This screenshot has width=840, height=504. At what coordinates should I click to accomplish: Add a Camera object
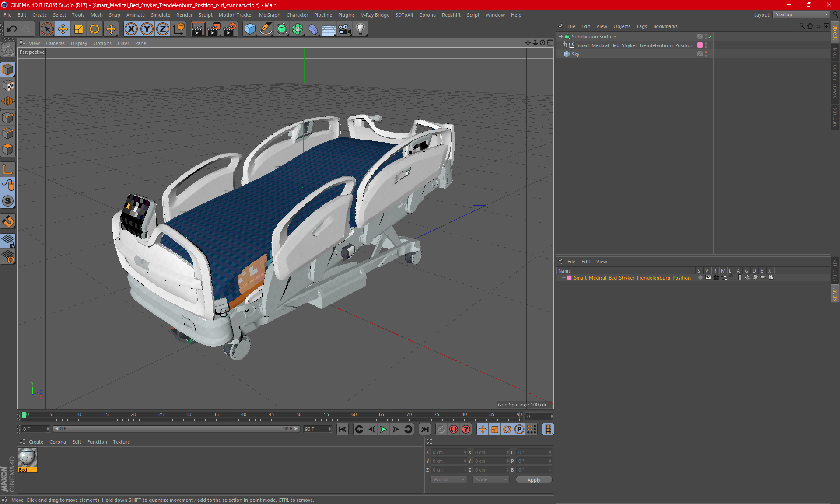pyautogui.click(x=345, y=29)
